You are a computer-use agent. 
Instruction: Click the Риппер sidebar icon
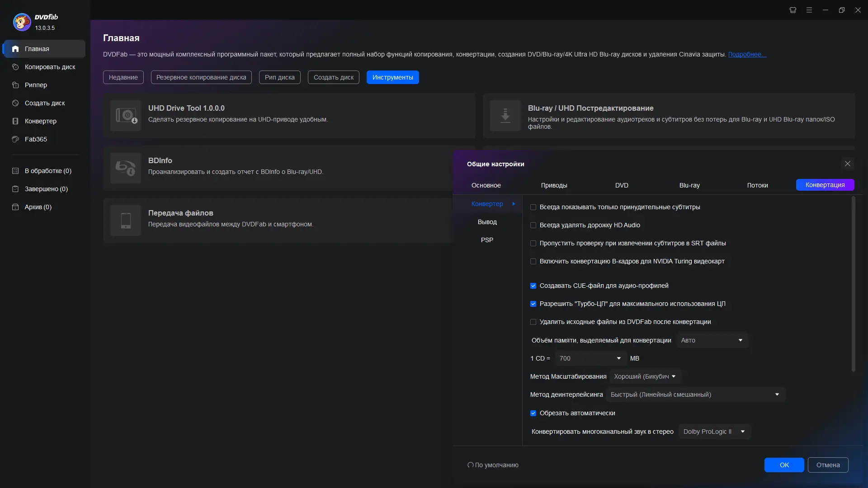pos(15,85)
